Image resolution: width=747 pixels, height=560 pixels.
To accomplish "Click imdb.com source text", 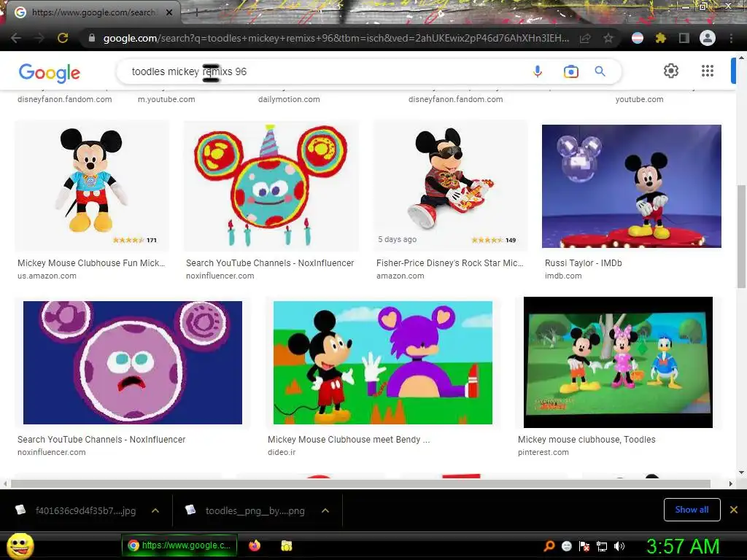I will click(563, 276).
